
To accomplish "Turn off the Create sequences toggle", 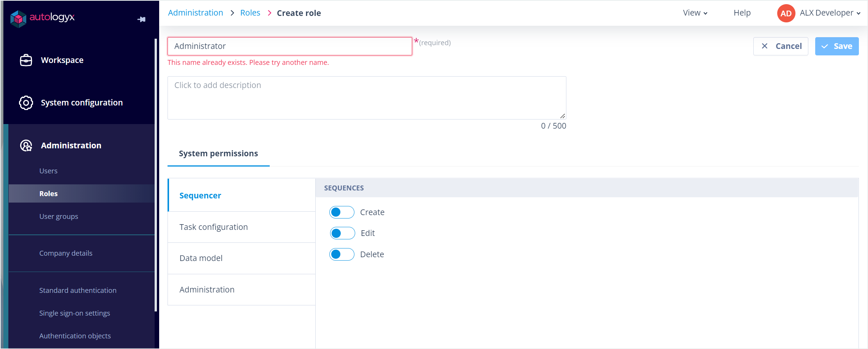I will (342, 212).
